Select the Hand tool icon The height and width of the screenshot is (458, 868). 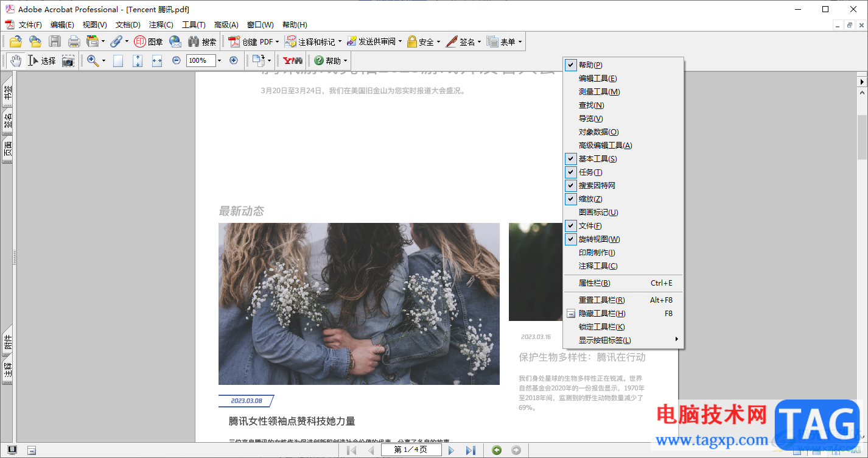15,60
